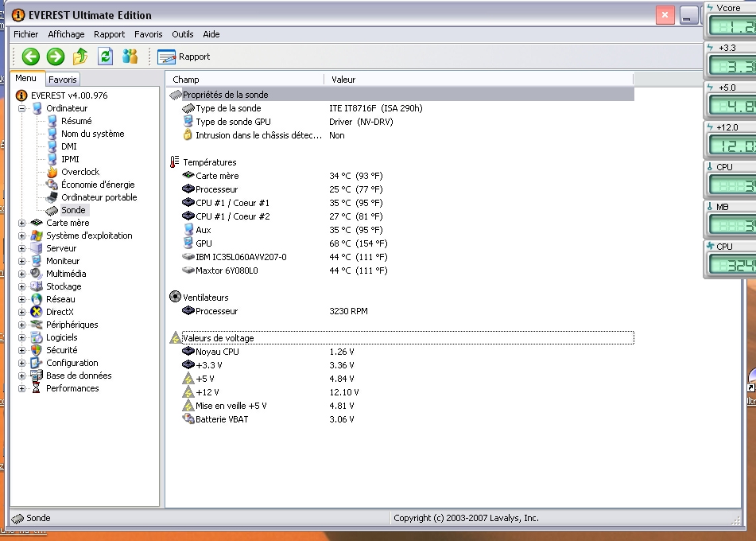This screenshot has width=756, height=541.
Task: Open the Résumé page in the tree
Action: (x=76, y=121)
